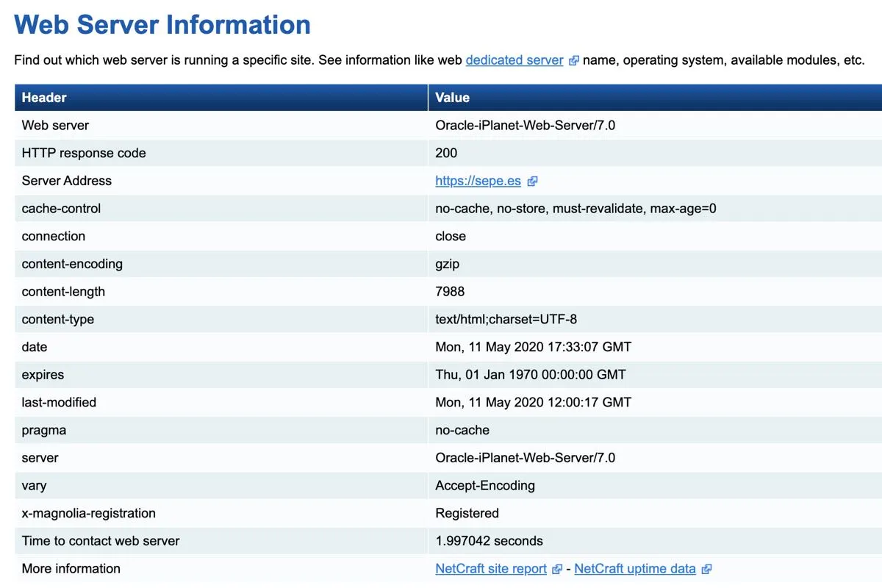The image size is (882, 588).
Task: Click the 200 response code value
Action: pos(446,153)
